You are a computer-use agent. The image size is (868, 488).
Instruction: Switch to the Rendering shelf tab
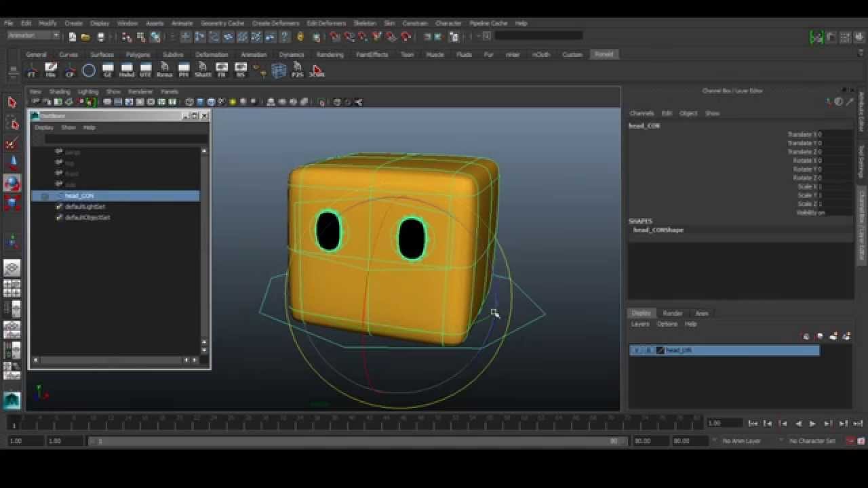pyautogui.click(x=330, y=54)
